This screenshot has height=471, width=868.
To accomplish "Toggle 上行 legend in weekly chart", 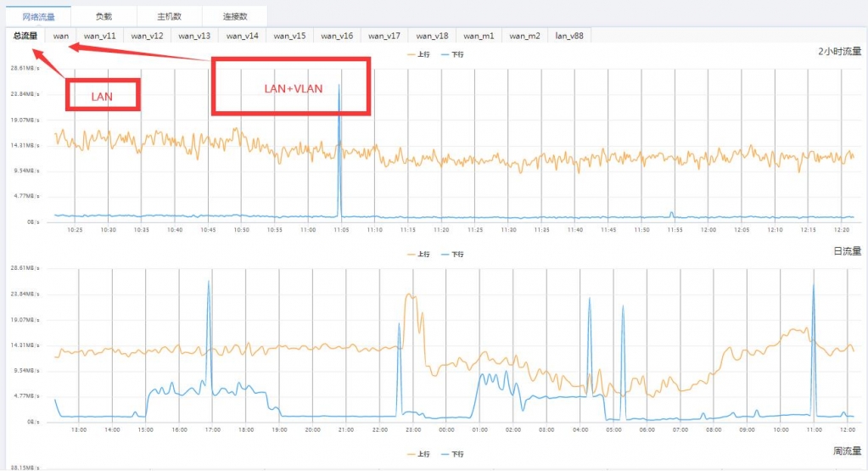I will coord(420,454).
